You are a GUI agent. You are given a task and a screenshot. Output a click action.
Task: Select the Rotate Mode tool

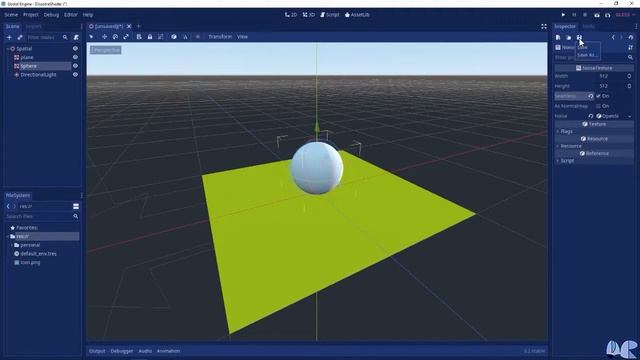coord(116,37)
